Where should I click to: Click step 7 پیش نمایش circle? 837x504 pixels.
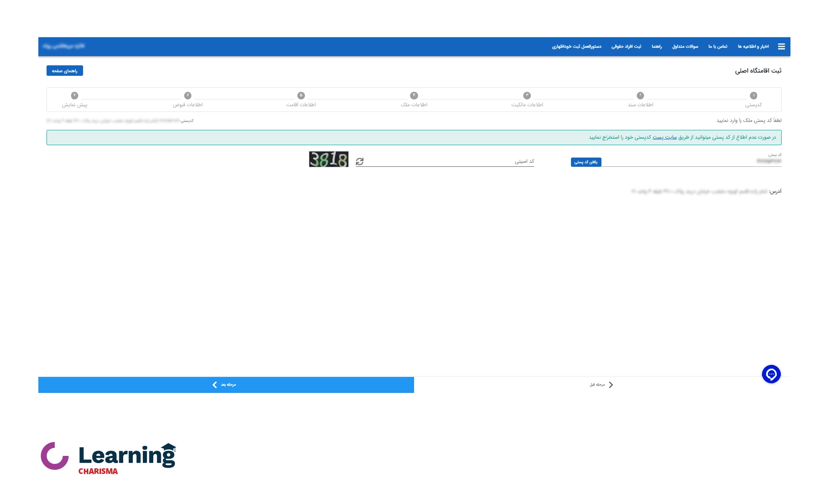tap(74, 95)
